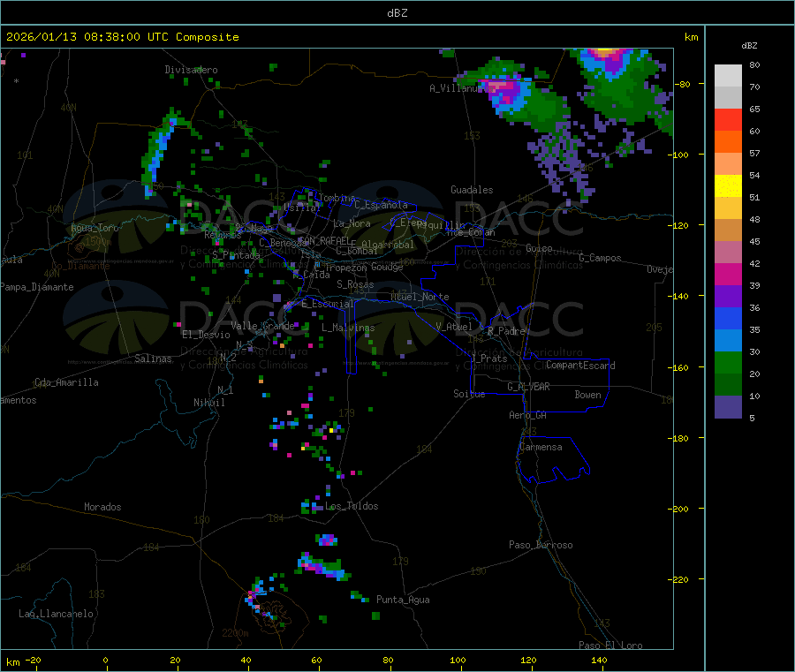Select the 'L_Malvinas' label
This screenshot has width=795, height=672.
tap(348, 328)
